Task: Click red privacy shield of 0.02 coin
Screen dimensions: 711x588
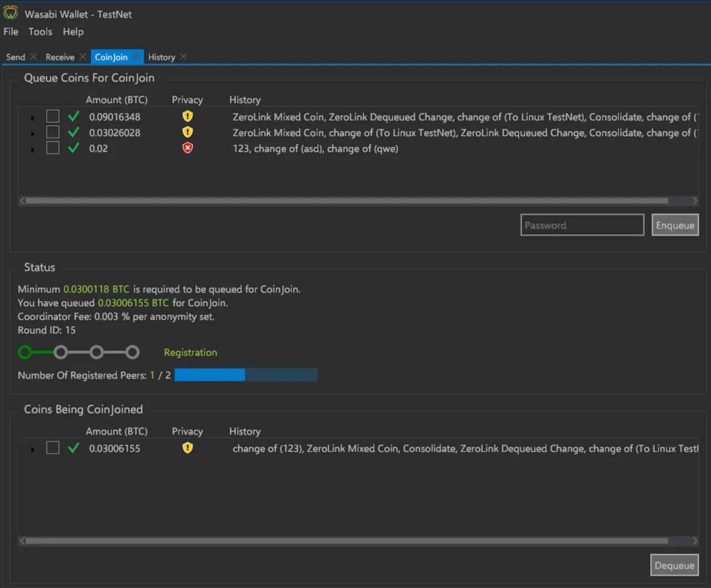Action: (x=188, y=148)
